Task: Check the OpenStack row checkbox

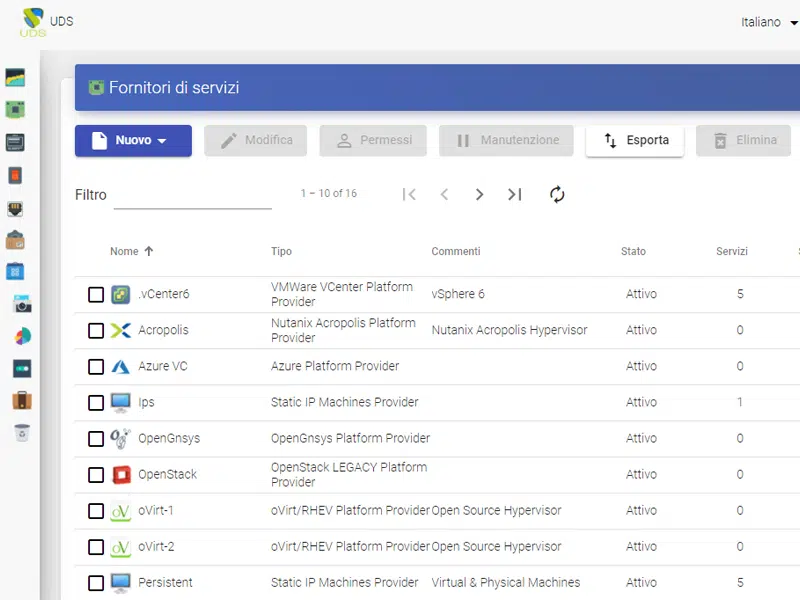Action: tap(96, 475)
